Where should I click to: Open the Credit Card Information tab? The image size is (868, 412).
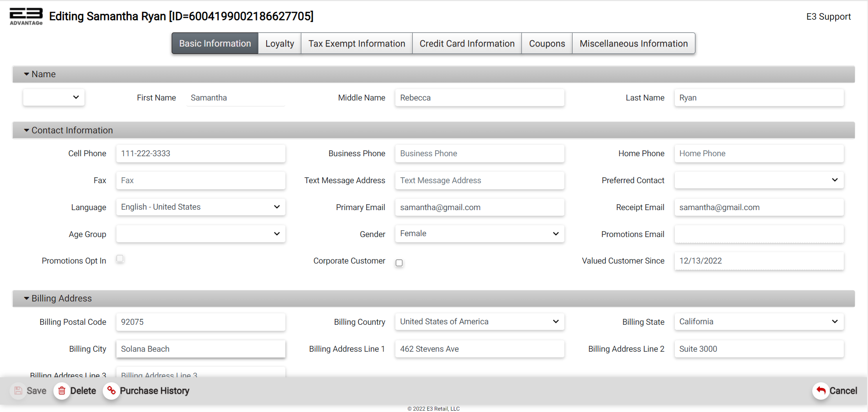467,43
